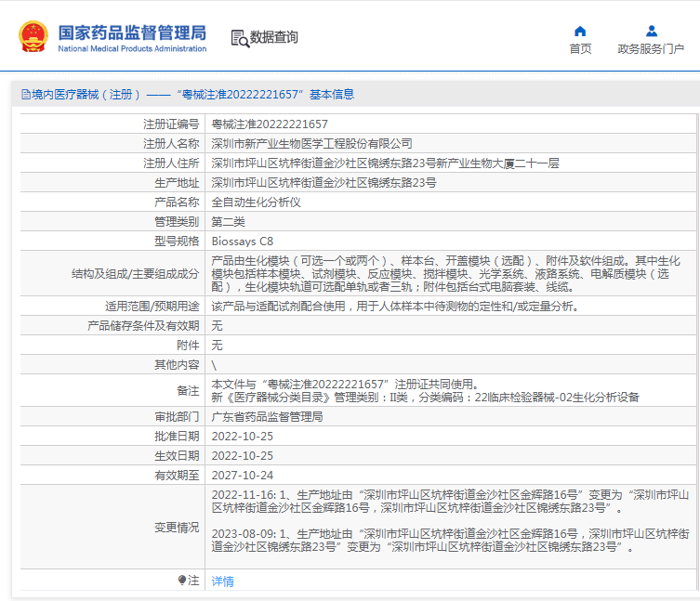This screenshot has height=601, width=700.
Task: Click 结构及组成/主要组成成分 label
Action: tap(136, 273)
